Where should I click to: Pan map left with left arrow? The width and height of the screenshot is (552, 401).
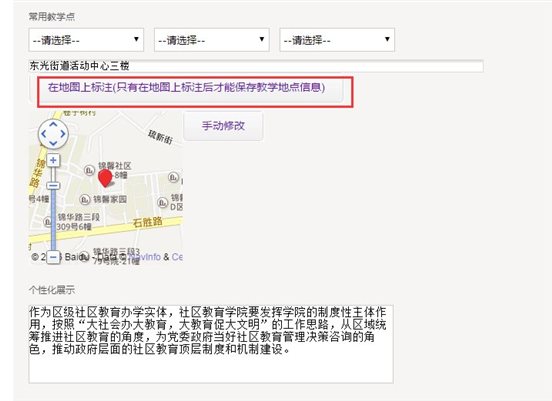pyautogui.click(x=43, y=134)
